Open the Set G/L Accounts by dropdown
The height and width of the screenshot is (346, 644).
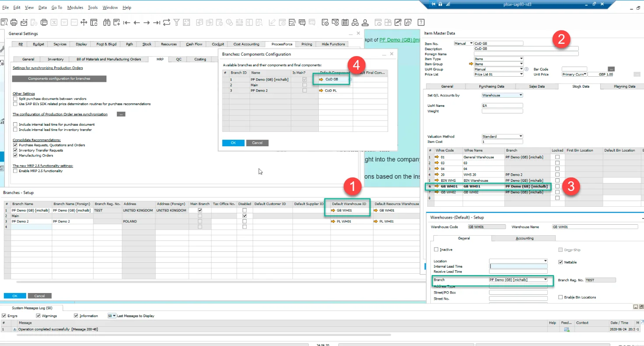point(521,95)
